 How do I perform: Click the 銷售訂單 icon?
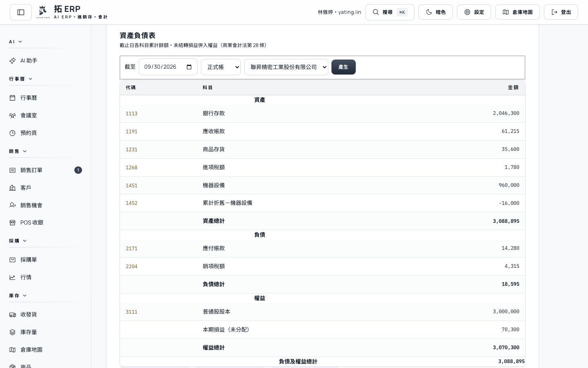pos(13,170)
